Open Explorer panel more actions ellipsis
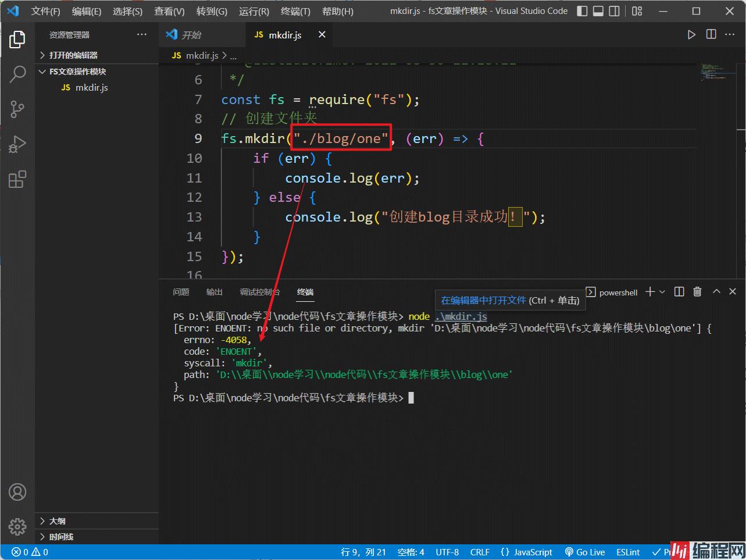 click(x=142, y=35)
